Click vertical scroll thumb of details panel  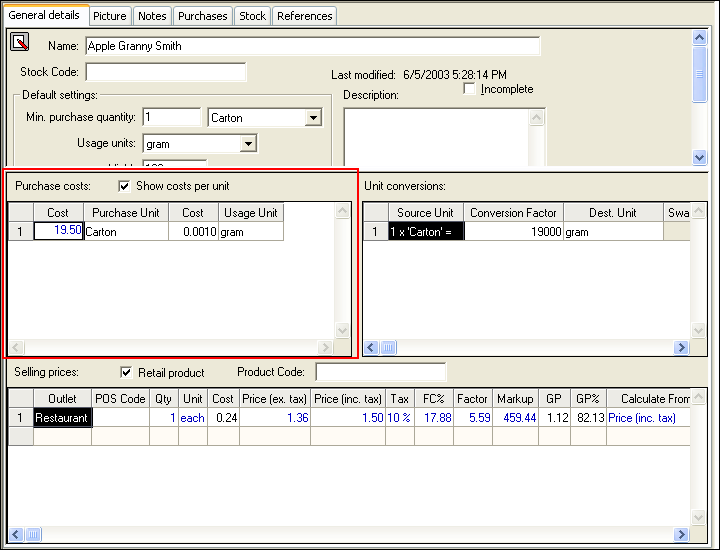[699, 74]
